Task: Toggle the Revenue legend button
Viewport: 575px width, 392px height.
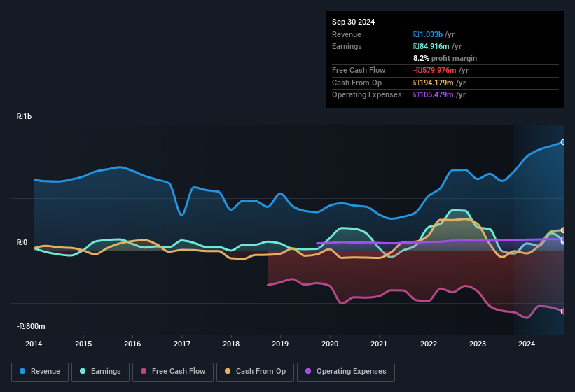Action: pyautogui.click(x=40, y=372)
